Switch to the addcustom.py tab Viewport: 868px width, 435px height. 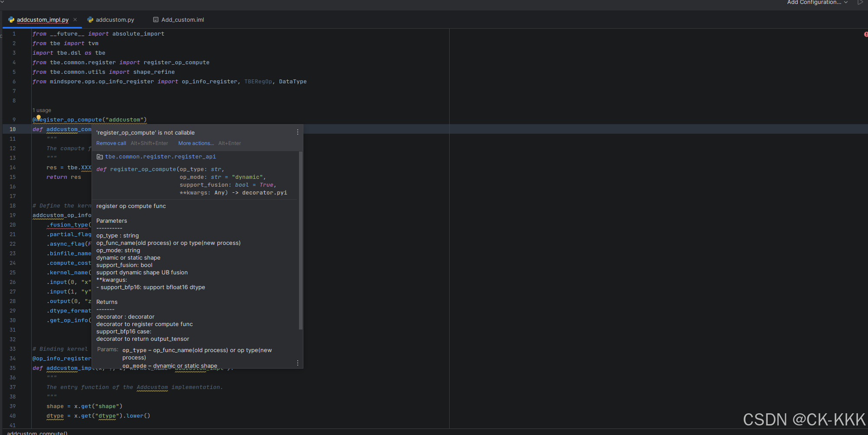pos(115,20)
